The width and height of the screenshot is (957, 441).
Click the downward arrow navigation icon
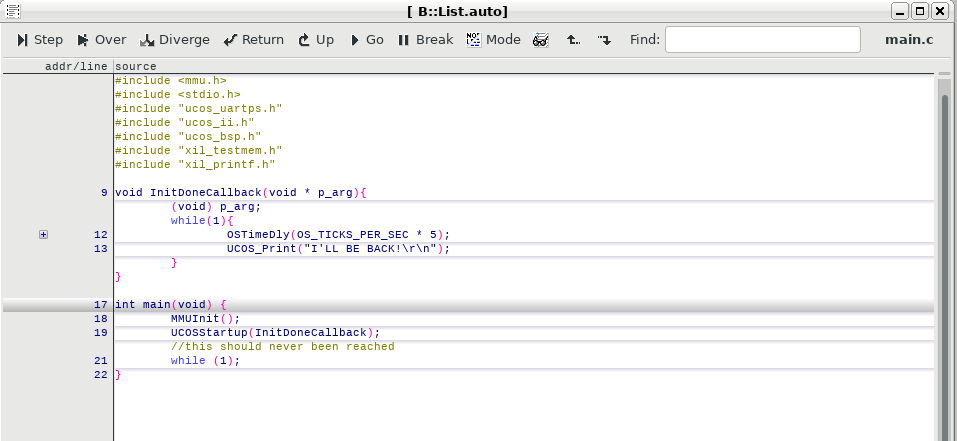coord(603,40)
